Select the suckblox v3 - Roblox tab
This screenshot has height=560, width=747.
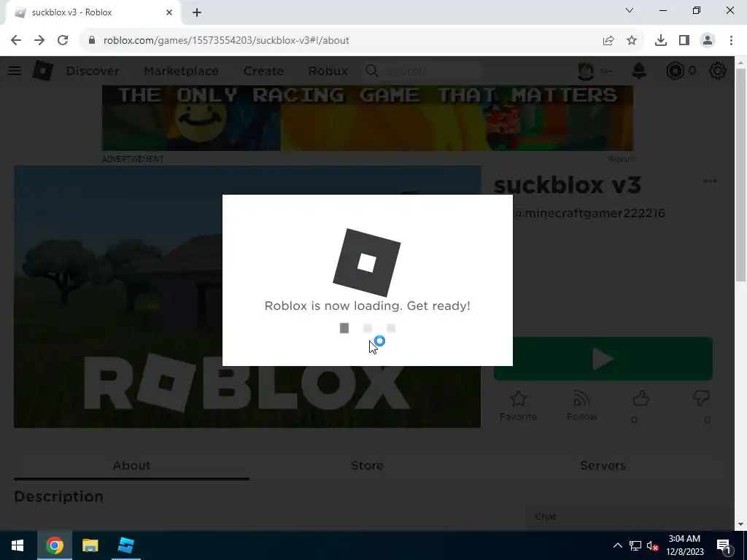click(93, 12)
